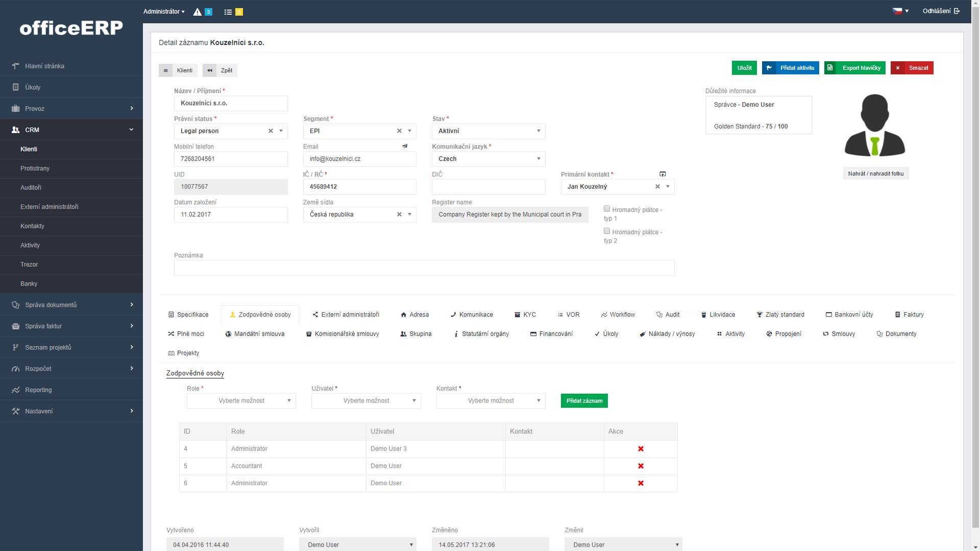Click the client avatar photo
Image resolution: width=980 pixels, height=551 pixels.
coord(875,125)
